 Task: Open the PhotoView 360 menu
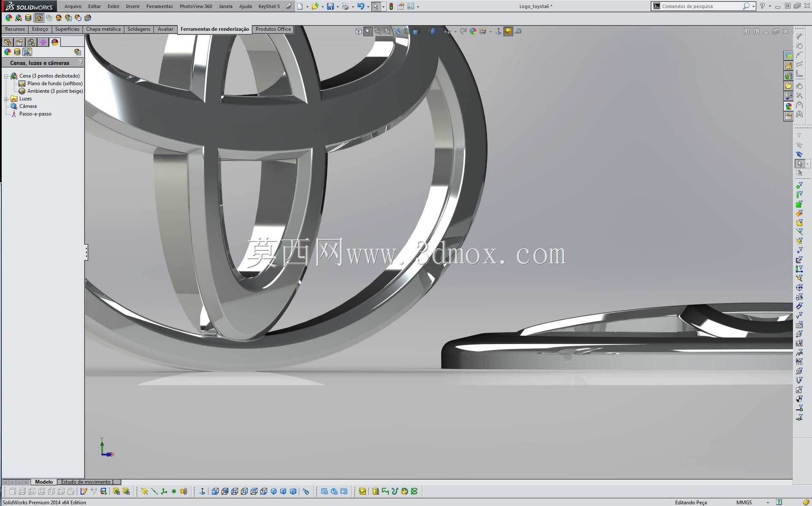[x=196, y=6]
